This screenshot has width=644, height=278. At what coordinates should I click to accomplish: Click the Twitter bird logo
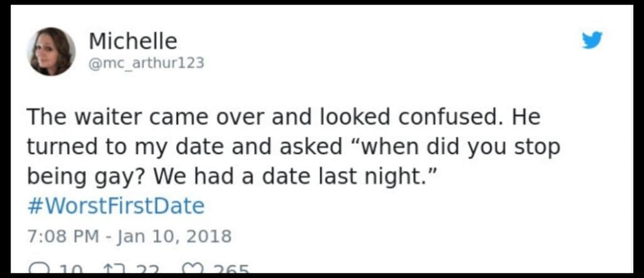[x=592, y=40]
